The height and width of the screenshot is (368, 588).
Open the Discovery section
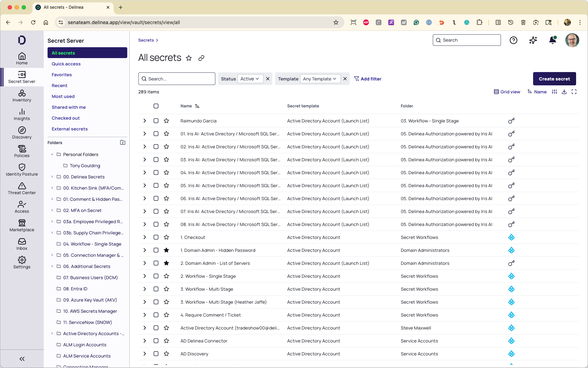point(22,133)
